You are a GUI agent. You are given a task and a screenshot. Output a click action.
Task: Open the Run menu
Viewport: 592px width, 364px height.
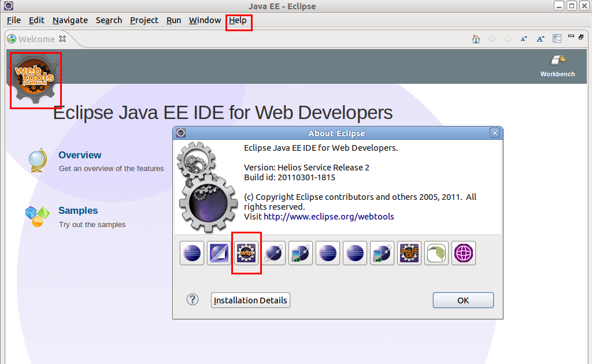173,20
